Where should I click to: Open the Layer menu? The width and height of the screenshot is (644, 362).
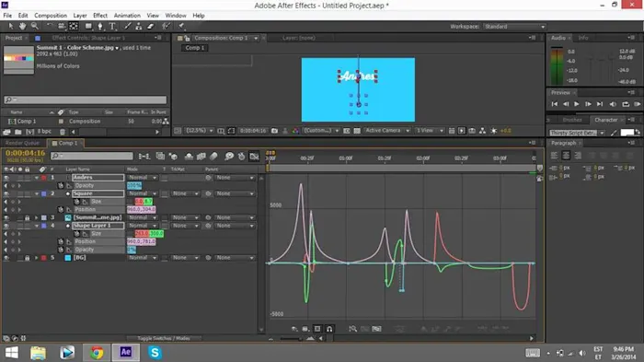click(x=80, y=16)
